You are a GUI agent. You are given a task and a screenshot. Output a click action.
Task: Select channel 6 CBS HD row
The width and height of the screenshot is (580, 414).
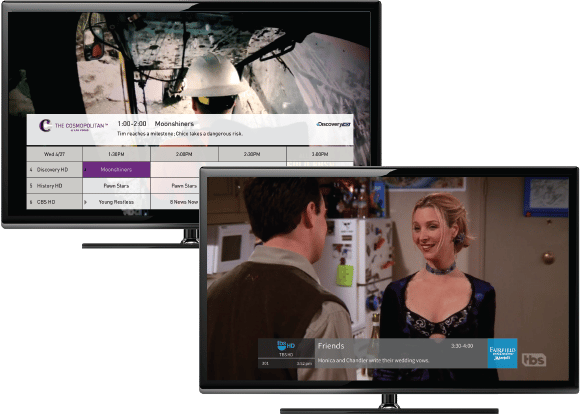[x=54, y=202]
